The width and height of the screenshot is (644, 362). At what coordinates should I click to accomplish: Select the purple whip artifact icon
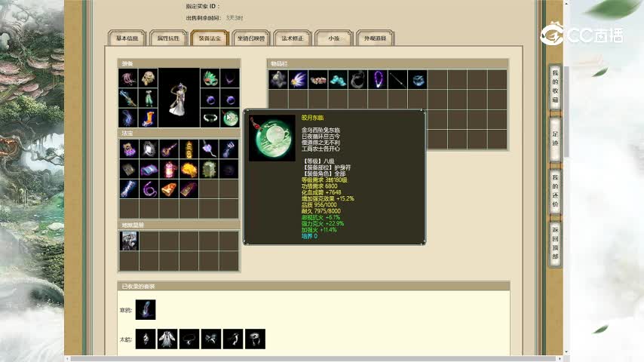pyautogui.click(x=149, y=189)
